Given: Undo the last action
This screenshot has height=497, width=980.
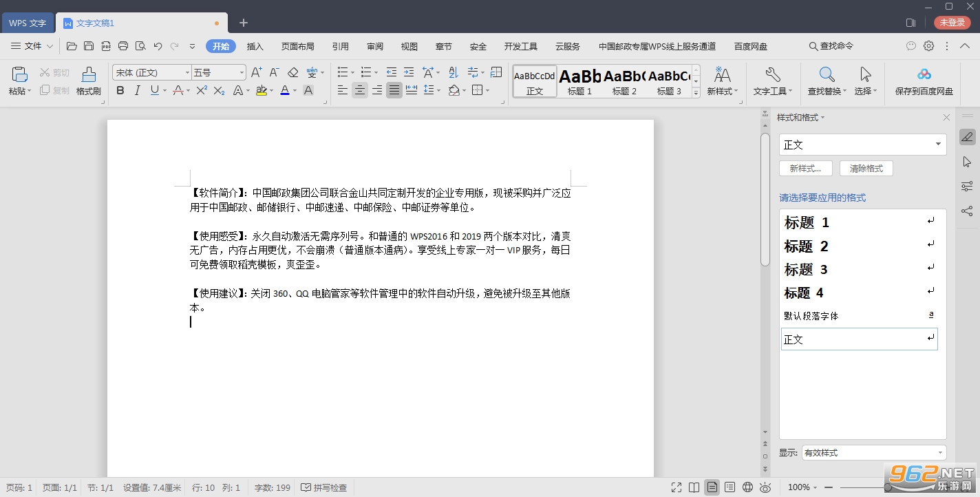Looking at the screenshot, I should (158, 46).
